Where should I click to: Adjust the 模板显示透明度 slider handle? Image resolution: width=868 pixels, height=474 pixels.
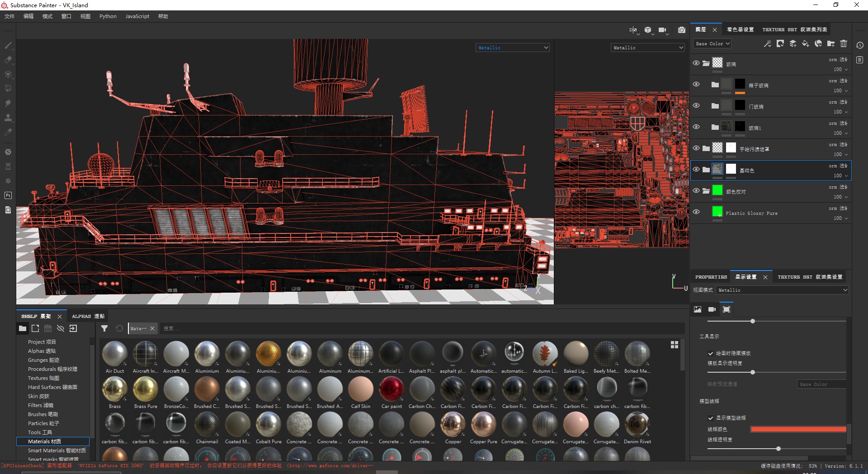point(753,372)
